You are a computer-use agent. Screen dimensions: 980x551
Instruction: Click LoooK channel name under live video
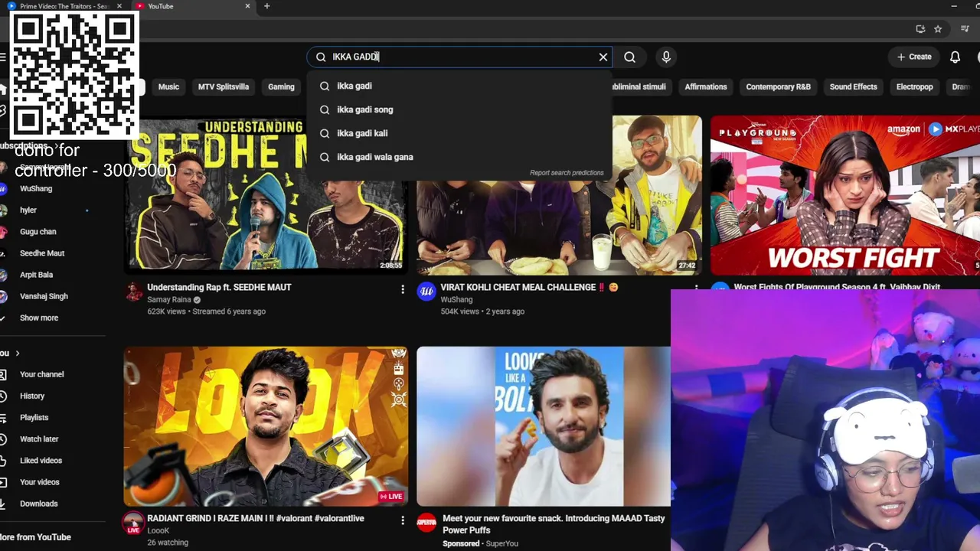point(158,530)
